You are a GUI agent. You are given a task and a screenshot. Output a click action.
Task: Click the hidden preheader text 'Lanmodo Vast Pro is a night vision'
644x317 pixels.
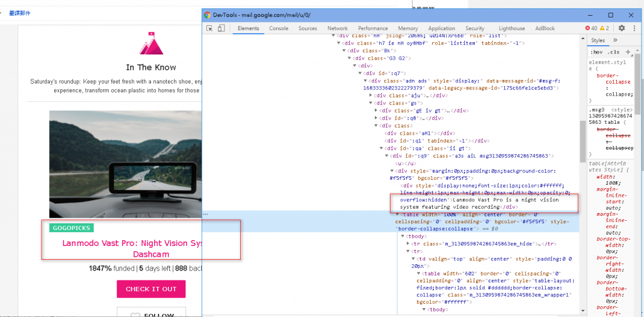pyautogui.click(x=506, y=200)
